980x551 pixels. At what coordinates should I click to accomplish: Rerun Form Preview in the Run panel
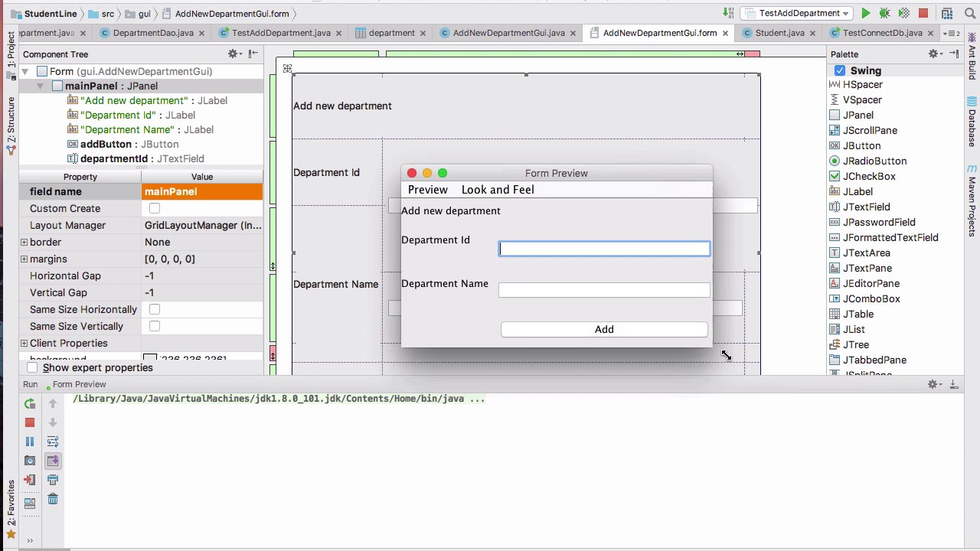click(x=30, y=403)
